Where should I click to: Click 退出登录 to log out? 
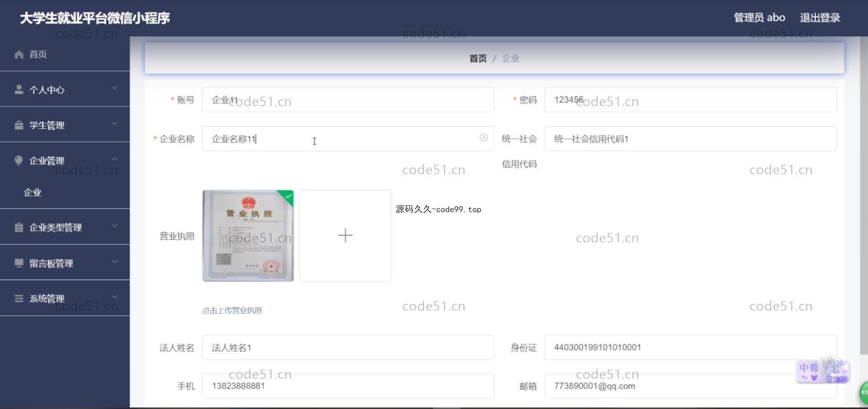(820, 18)
